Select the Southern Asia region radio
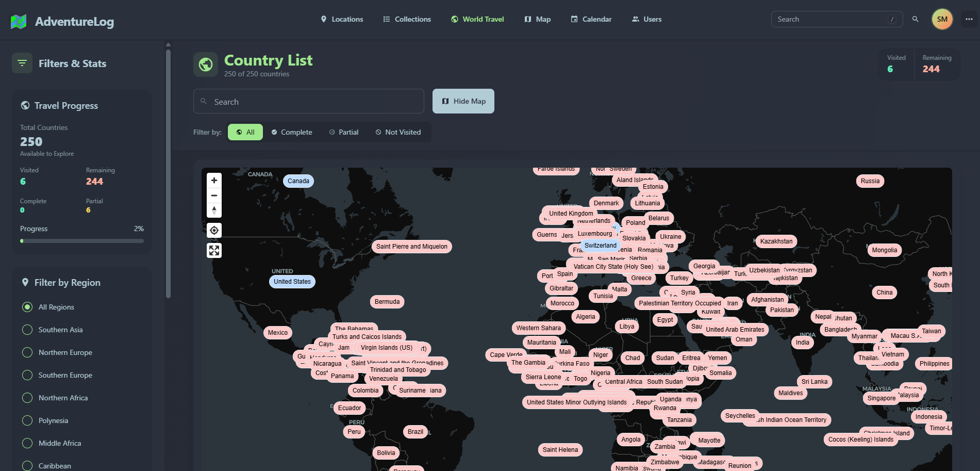 point(27,330)
